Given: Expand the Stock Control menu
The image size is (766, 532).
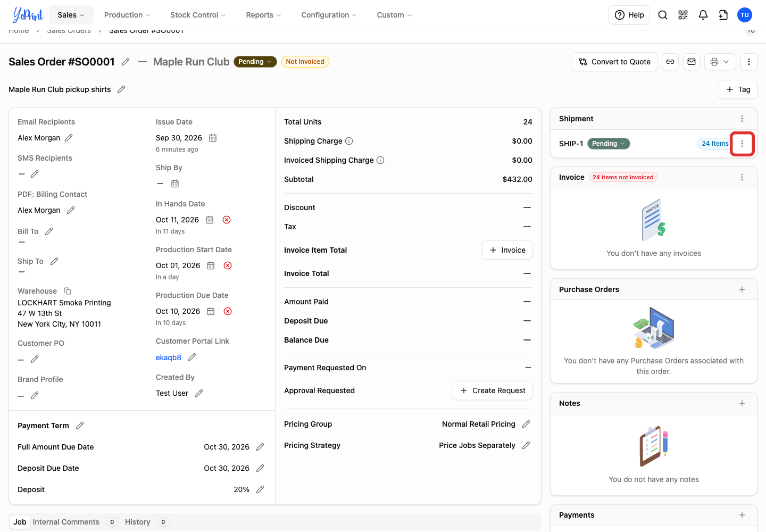Looking at the screenshot, I should (198, 15).
